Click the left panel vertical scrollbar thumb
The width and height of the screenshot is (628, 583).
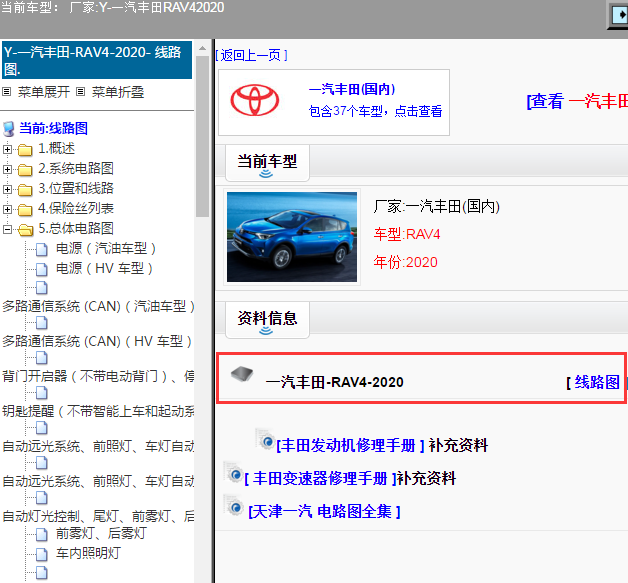202,136
